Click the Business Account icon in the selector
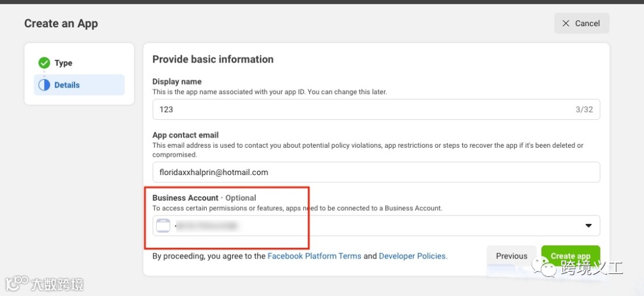This screenshot has width=644, height=296. [x=163, y=226]
